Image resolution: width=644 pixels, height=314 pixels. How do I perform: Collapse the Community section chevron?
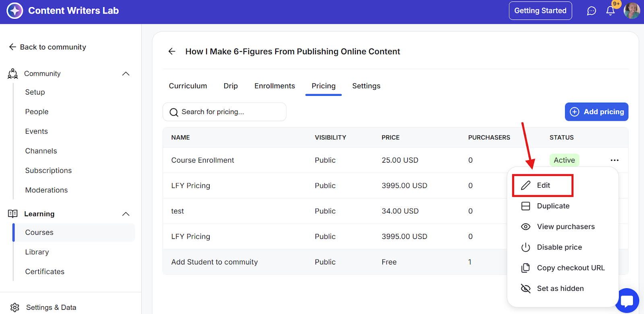(126, 74)
